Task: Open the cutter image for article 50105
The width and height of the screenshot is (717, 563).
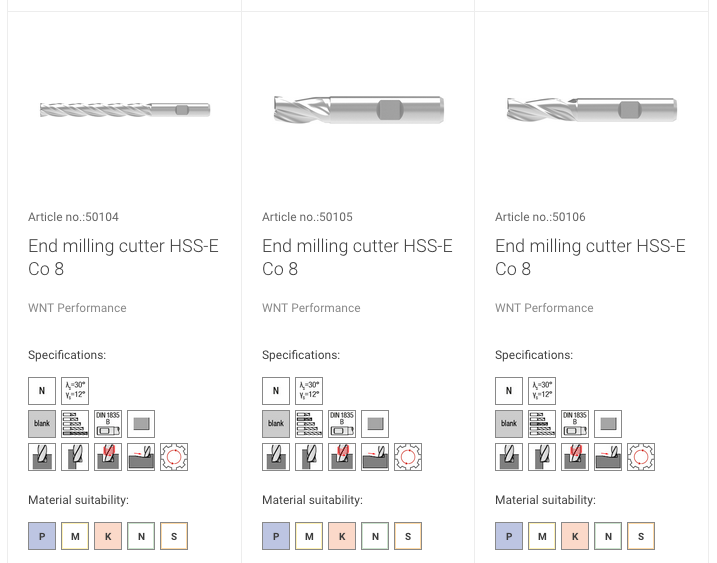Action: pyautogui.click(x=359, y=109)
